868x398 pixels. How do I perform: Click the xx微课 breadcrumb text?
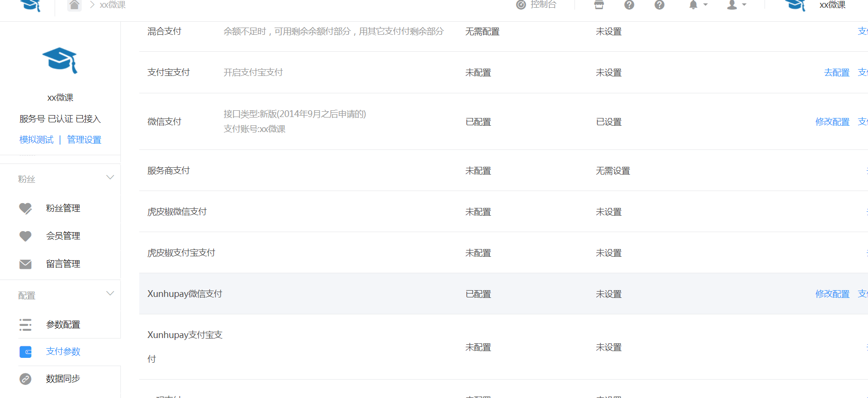[x=112, y=5]
